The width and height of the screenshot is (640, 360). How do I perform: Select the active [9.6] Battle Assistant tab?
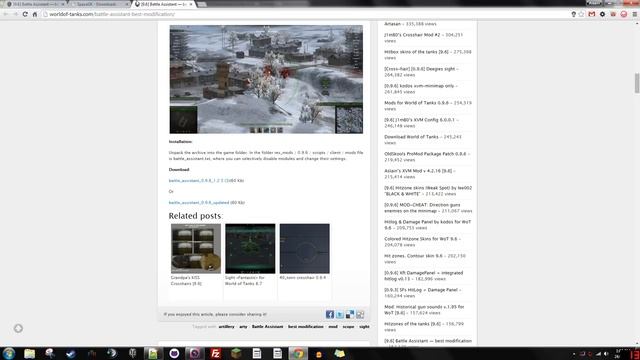(x=164, y=4)
